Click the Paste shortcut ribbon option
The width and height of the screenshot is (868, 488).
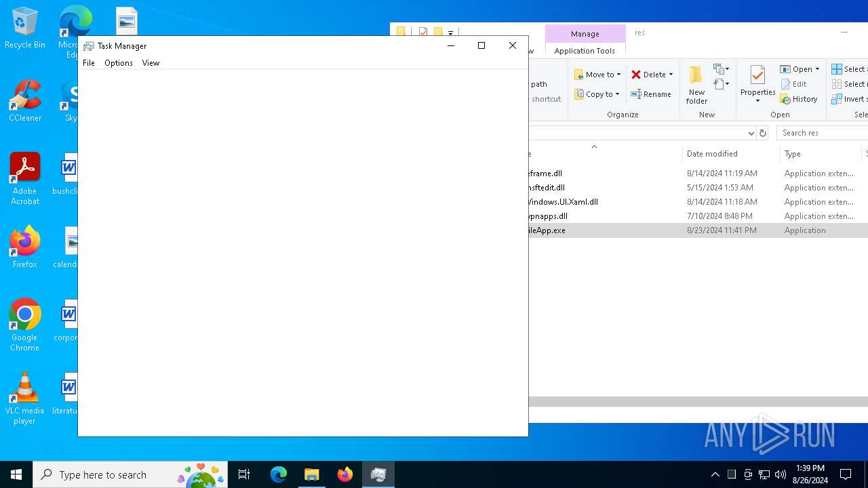546,99
